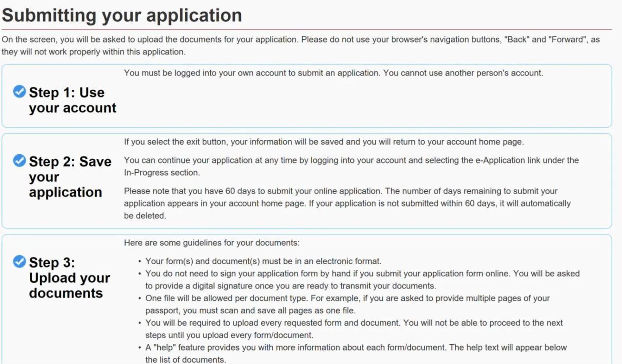Click the bullet about uploading every requested form
The width and height of the screenshot is (622, 364).
(354, 329)
